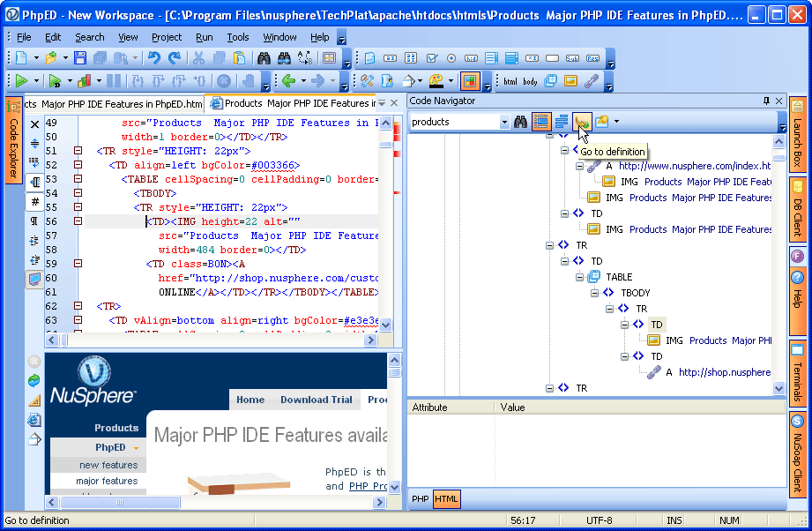Insert a Reset button with the Res icon
The width and height of the screenshot is (812, 531).
coord(592,58)
